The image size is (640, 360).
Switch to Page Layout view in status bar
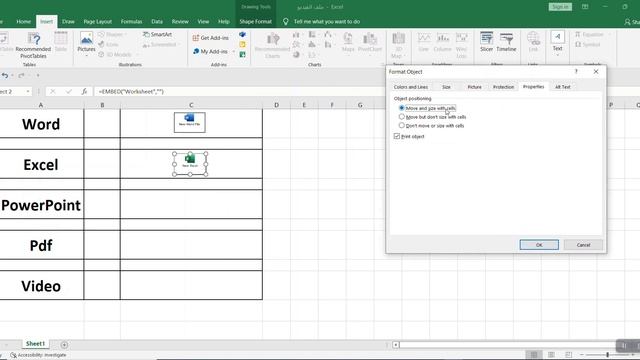(551, 355)
